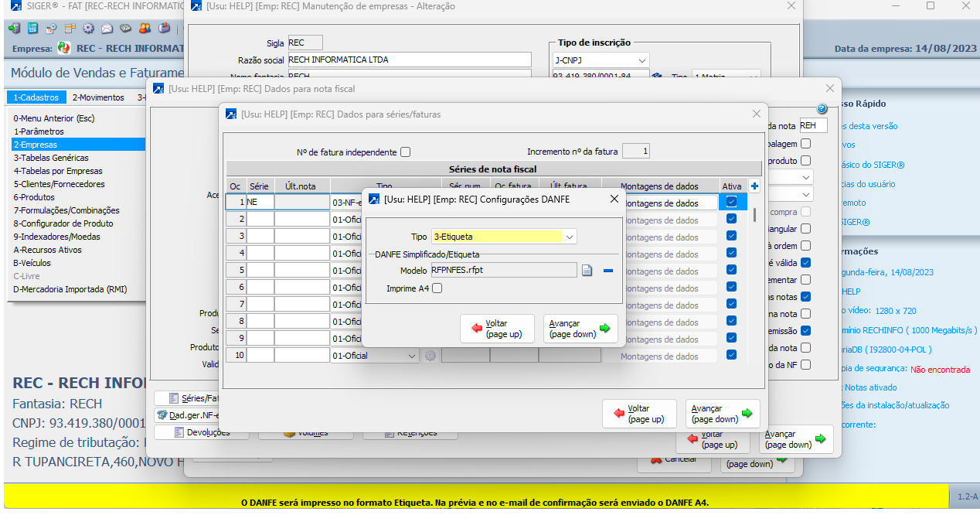Click the calculator icon in the toolbar
980x515 pixels.
coord(32,29)
